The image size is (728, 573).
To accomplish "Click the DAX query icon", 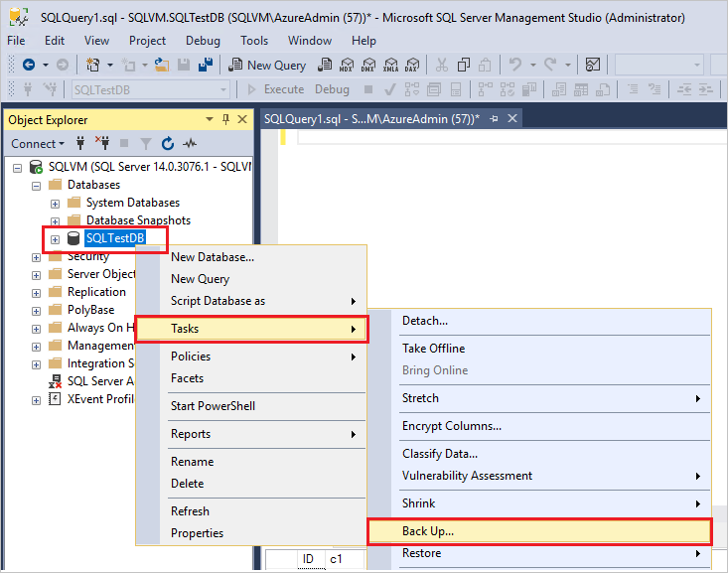I will [412, 65].
